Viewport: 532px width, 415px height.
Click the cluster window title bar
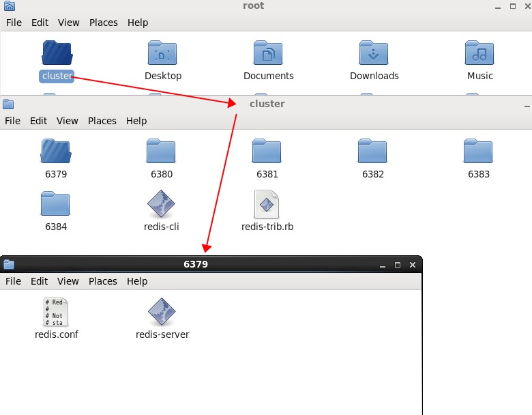(x=267, y=104)
